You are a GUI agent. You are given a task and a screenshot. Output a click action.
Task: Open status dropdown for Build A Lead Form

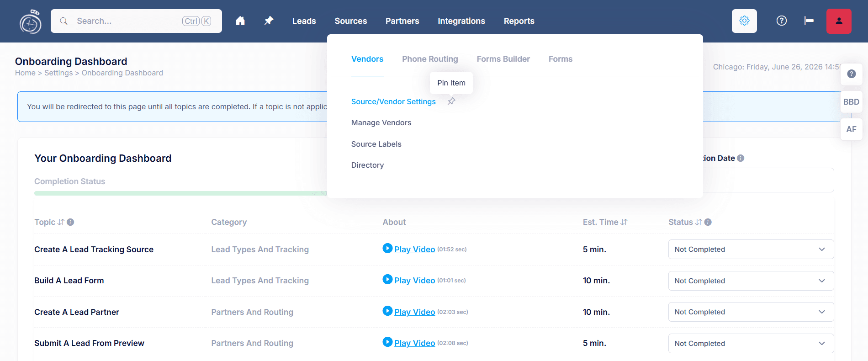point(751,281)
